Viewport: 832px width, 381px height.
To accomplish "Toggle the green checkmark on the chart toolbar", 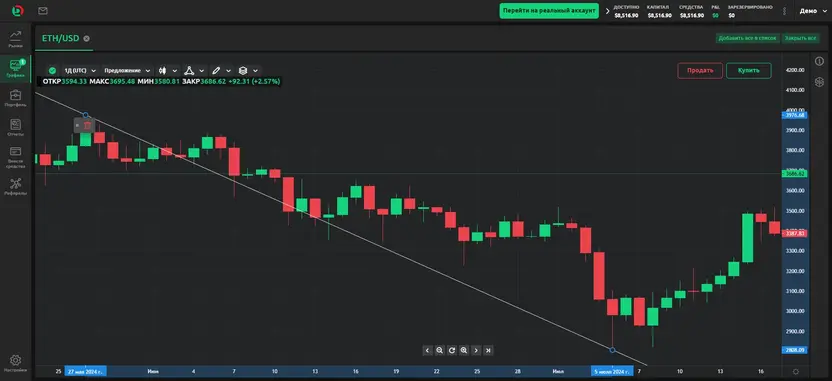I will coord(52,71).
